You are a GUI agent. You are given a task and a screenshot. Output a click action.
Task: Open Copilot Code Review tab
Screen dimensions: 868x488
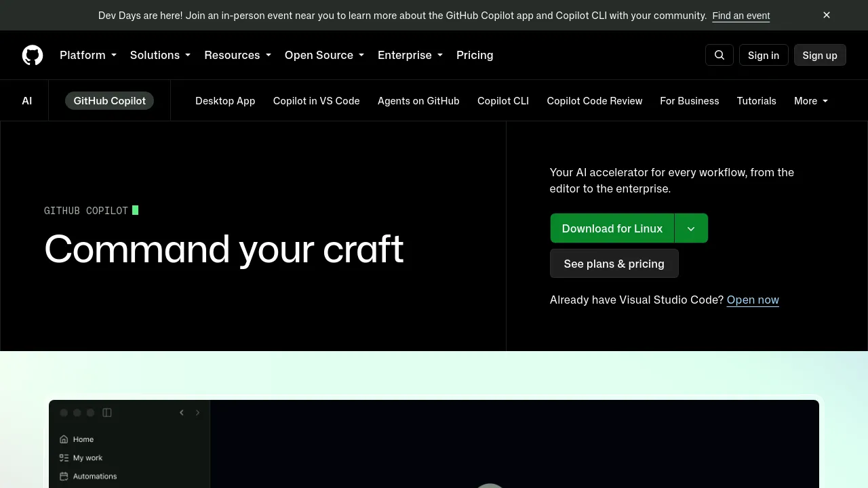click(595, 100)
